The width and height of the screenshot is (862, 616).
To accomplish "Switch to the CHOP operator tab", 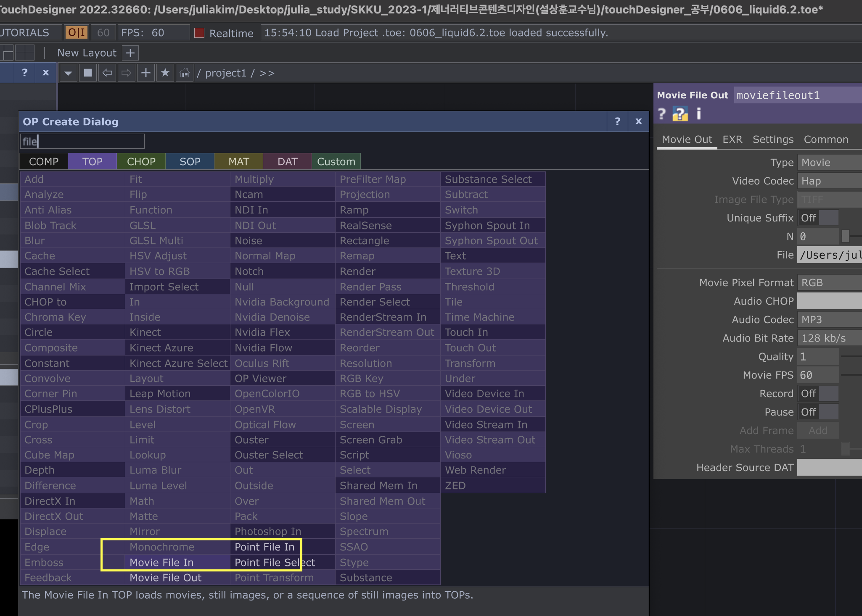I will click(141, 162).
